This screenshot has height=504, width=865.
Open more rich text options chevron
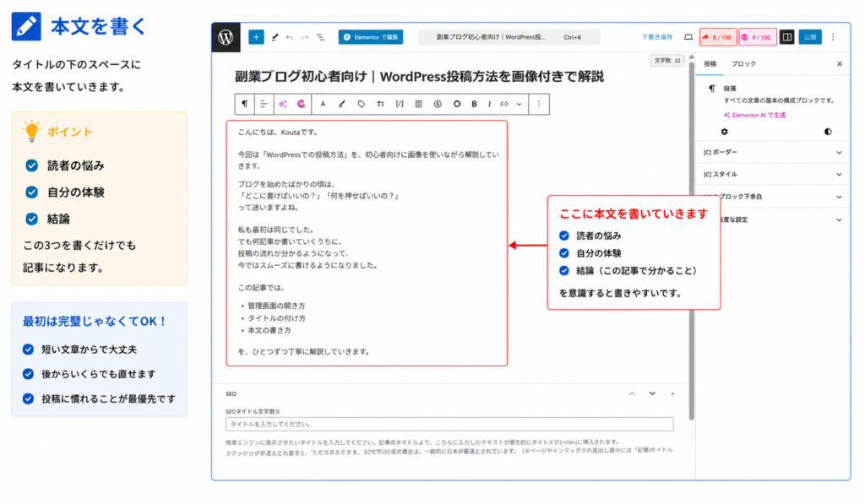pyautogui.click(x=520, y=104)
